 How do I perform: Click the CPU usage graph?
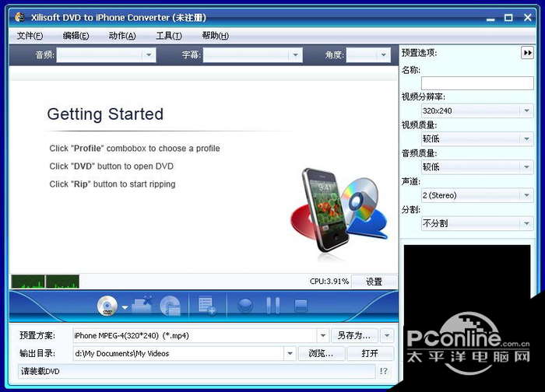45,282
